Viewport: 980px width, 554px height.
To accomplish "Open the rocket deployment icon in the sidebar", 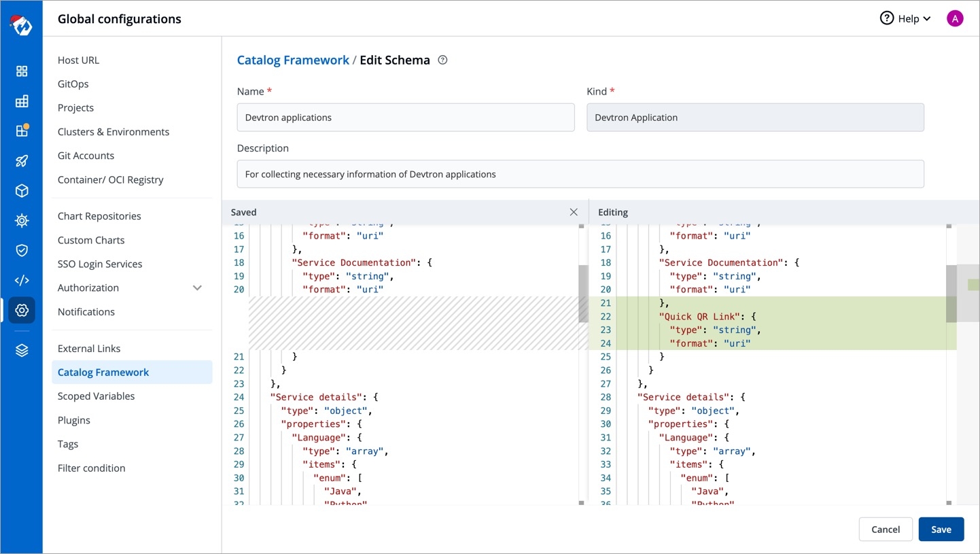I will [22, 161].
